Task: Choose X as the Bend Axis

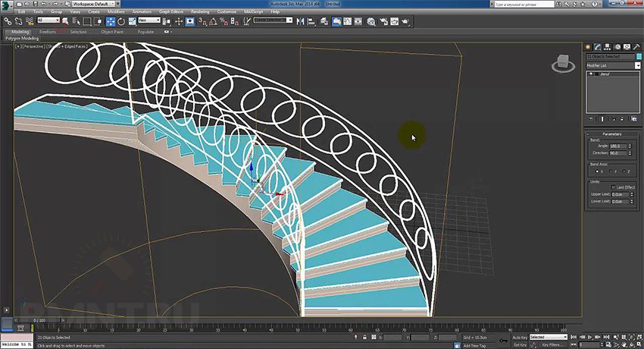Action: [x=596, y=171]
